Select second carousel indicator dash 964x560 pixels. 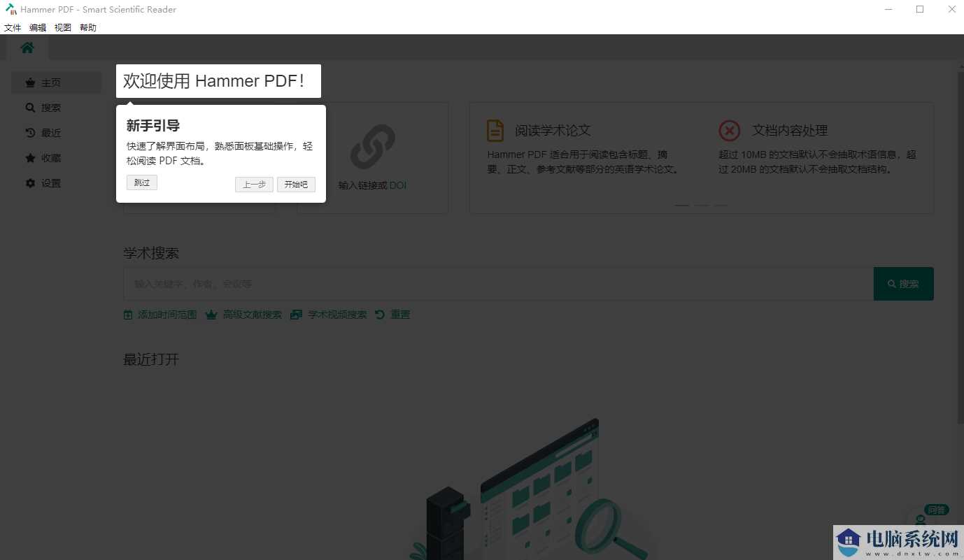coord(702,206)
